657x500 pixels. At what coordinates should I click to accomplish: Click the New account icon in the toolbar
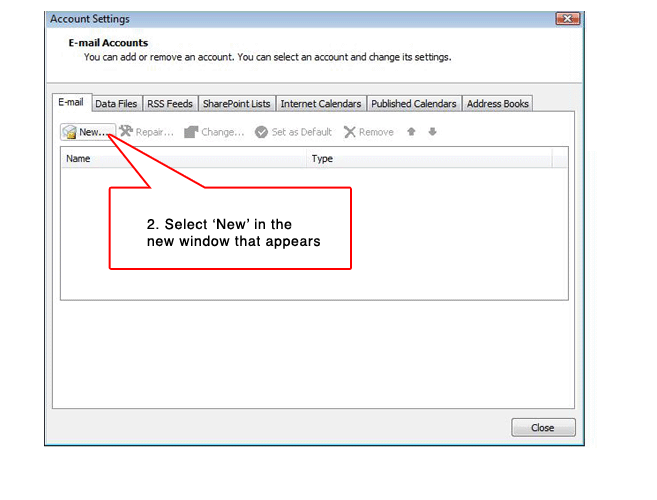[70, 132]
